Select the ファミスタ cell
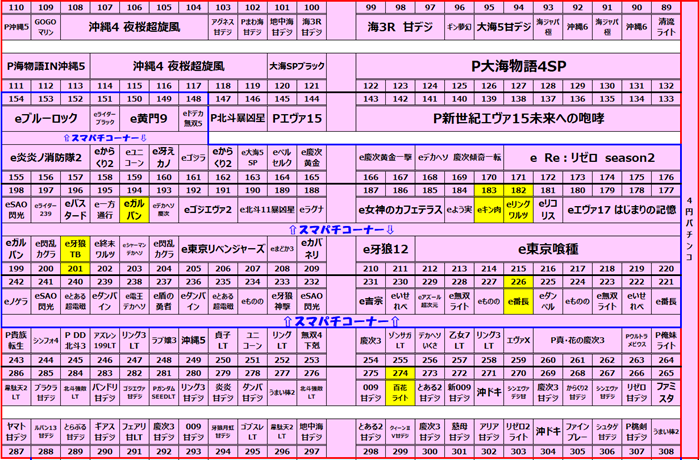Screen dimensions: 700x460 [x=666, y=393]
